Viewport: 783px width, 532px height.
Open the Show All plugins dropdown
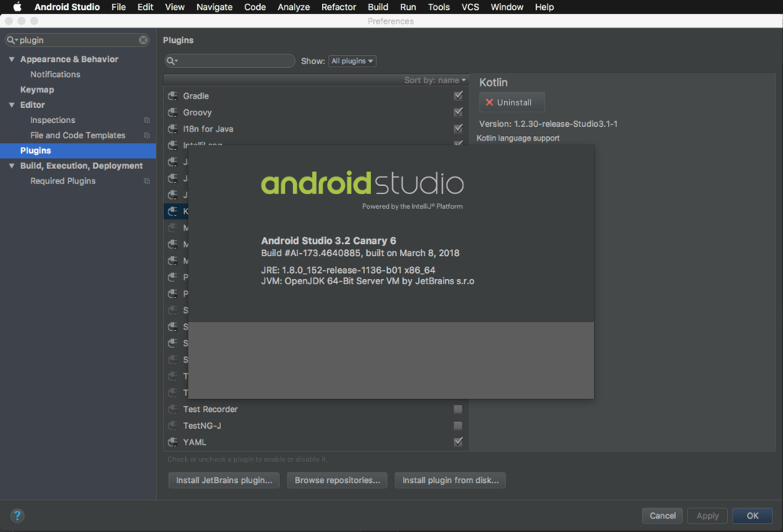(x=352, y=61)
